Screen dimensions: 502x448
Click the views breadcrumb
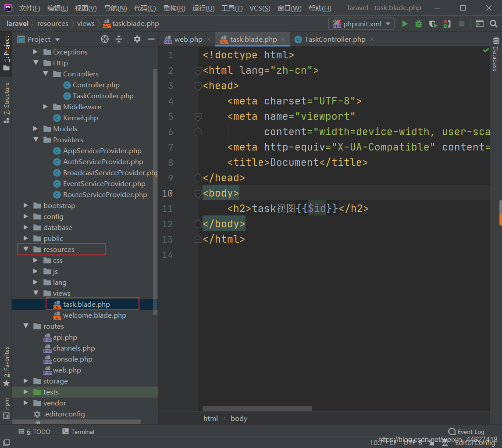tap(86, 24)
